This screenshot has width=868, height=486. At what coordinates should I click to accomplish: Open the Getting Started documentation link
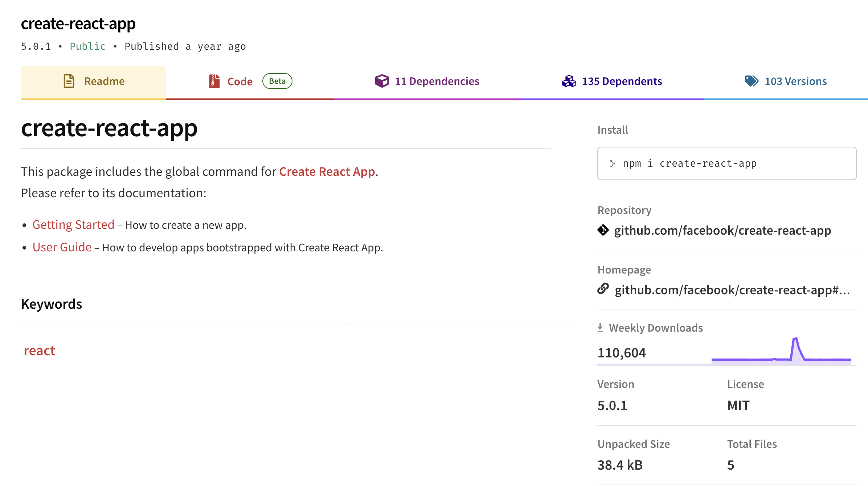click(x=73, y=225)
